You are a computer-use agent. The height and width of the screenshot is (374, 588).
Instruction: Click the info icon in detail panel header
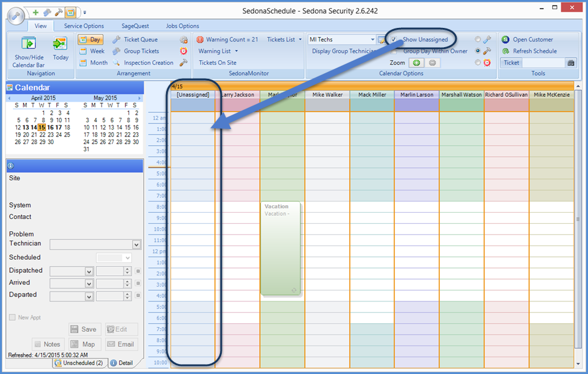pyautogui.click(x=11, y=166)
